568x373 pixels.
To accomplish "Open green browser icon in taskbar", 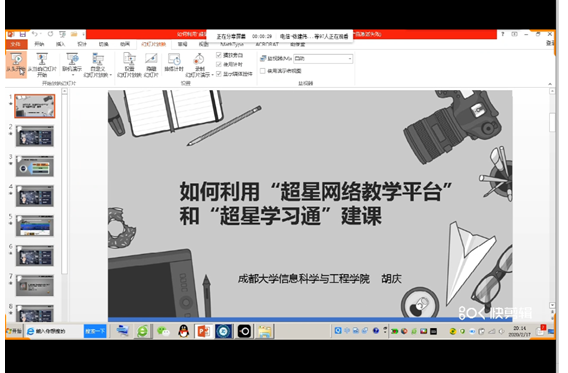I will point(142,331).
